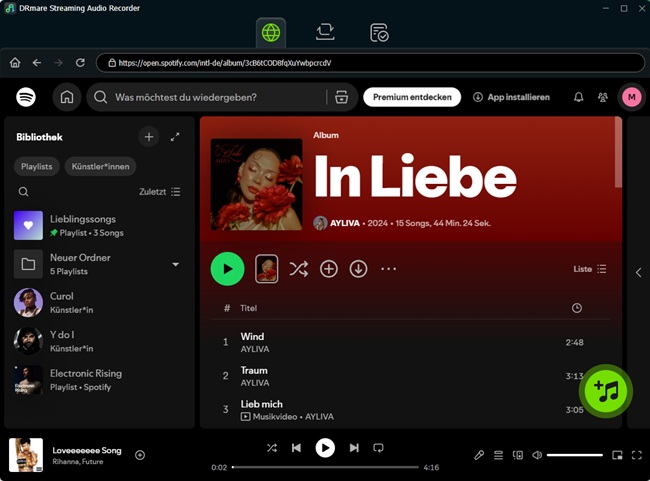Click the small album preview thumbnail button
Viewport: 650px width, 481px height.
click(x=266, y=269)
